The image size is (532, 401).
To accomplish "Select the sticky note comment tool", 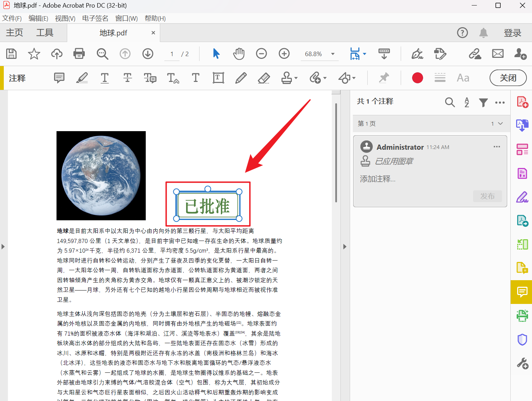I will click(x=59, y=78).
